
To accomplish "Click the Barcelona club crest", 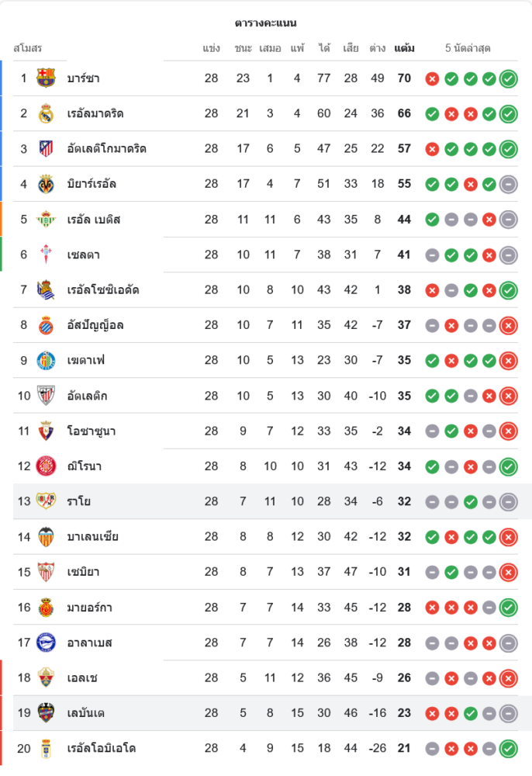I will tap(47, 78).
